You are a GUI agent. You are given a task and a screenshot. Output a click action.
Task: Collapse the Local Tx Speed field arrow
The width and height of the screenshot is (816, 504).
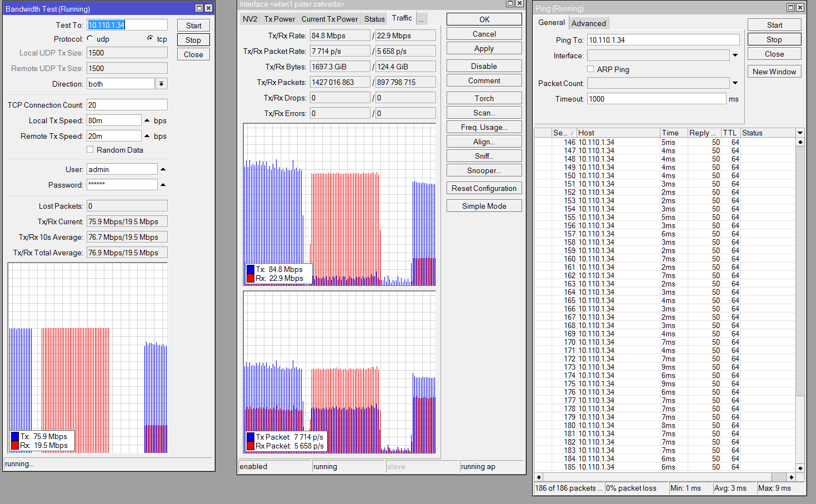(x=147, y=120)
